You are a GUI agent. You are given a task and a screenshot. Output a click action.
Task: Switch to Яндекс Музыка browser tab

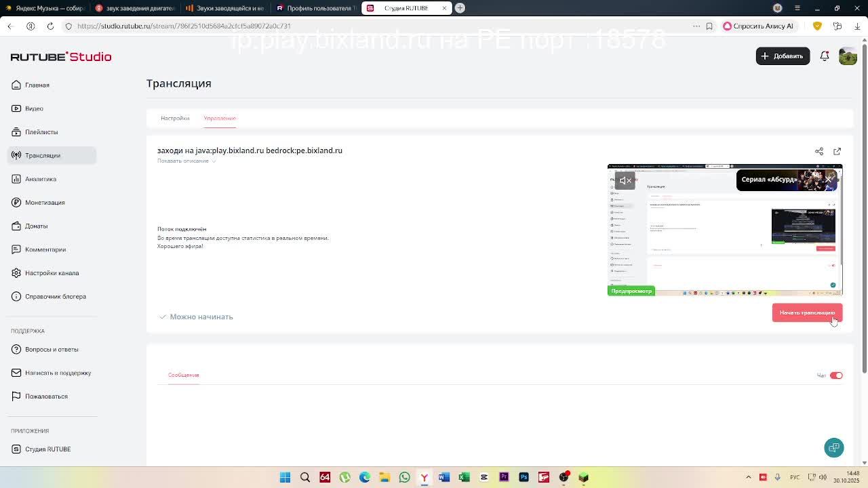tap(44, 8)
